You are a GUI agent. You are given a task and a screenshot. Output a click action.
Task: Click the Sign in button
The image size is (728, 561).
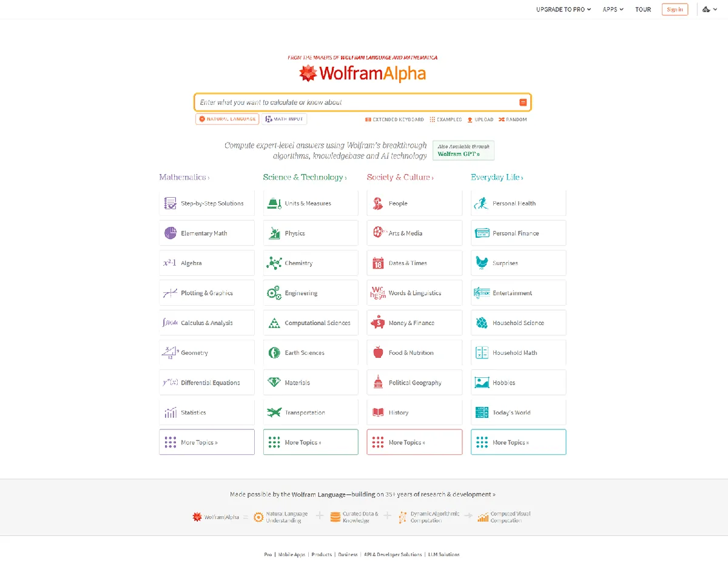click(675, 10)
